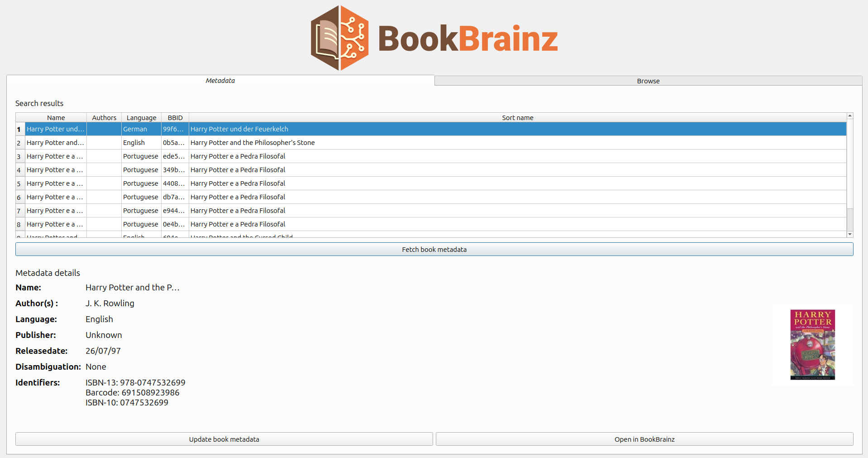Click the Fetch book metadata button
The width and height of the screenshot is (868, 458).
pos(434,250)
